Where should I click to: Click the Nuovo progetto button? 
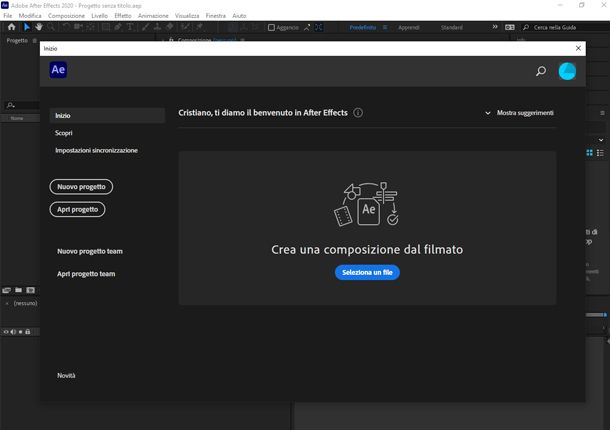[x=81, y=187]
